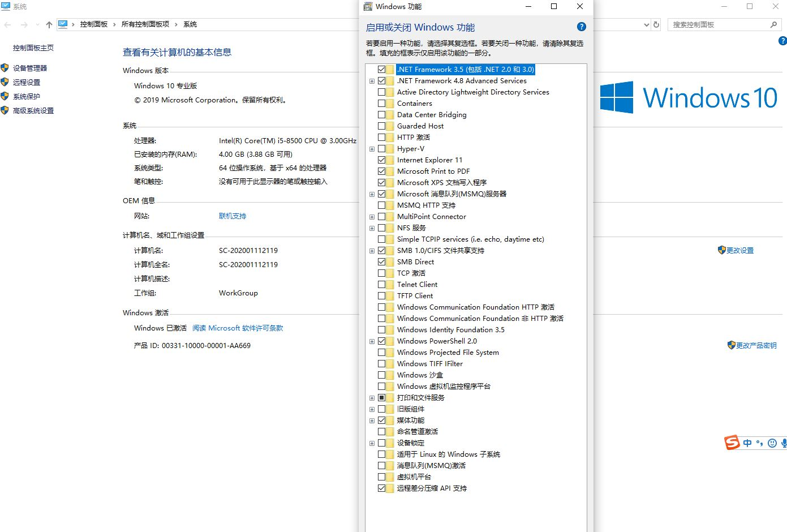Select 远程差分压缩 API 支持 row
787x532 pixels.
(x=432, y=488)
